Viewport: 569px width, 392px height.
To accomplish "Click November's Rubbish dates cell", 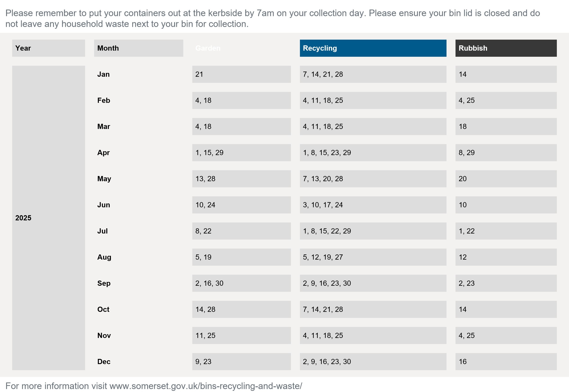I will [x=506, y=335].
